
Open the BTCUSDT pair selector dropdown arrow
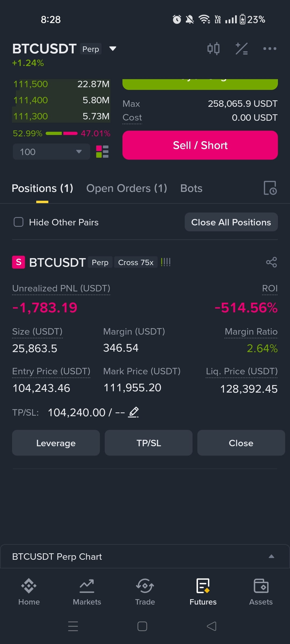pyautogui.click(x=113, y=49)
